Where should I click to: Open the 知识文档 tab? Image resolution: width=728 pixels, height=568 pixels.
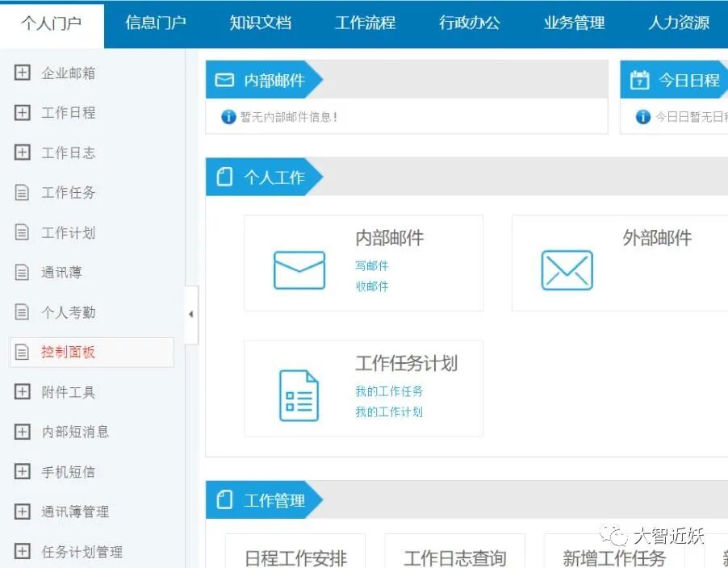[261, 23]
